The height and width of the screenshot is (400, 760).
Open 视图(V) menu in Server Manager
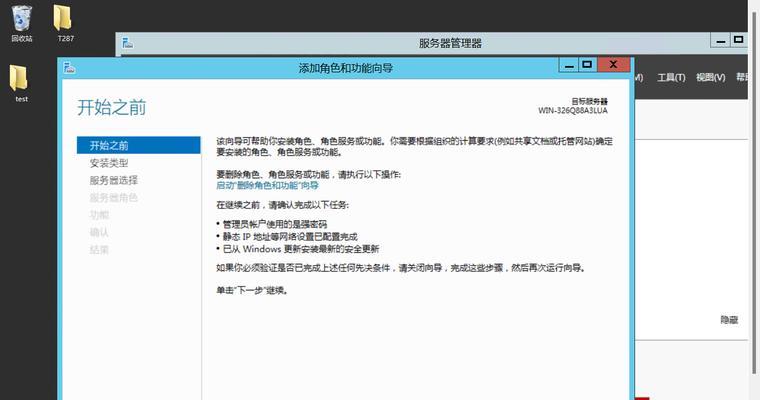click(x=711, y=78)
